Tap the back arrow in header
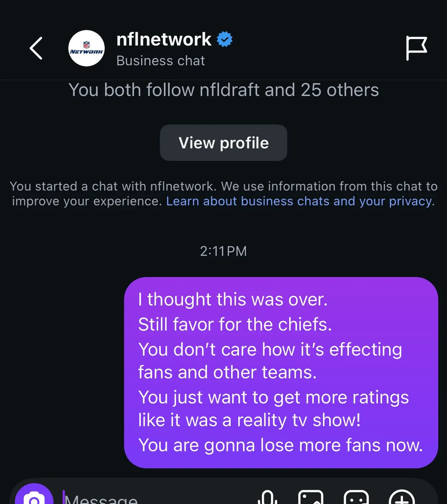 point(36,48)
